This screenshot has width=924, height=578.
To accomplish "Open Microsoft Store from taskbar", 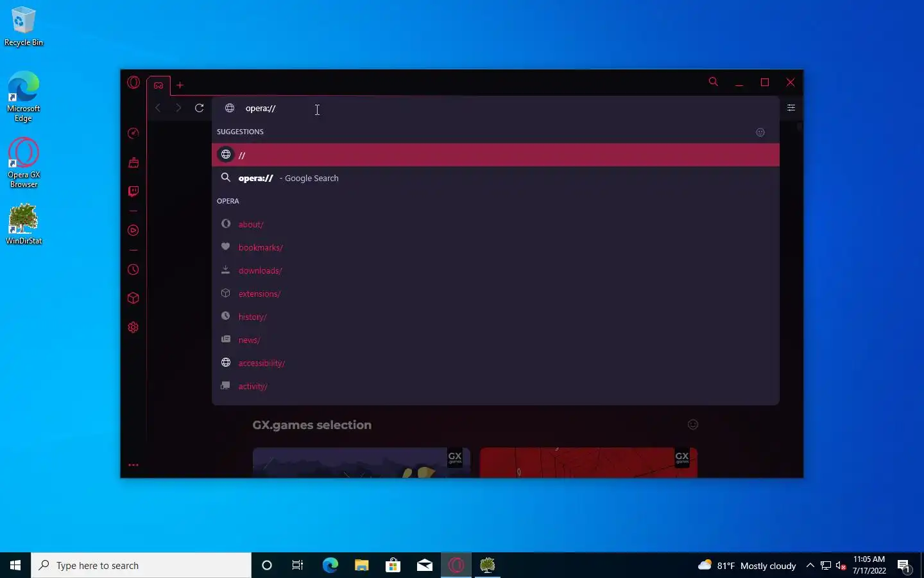I will click(393, 565).
